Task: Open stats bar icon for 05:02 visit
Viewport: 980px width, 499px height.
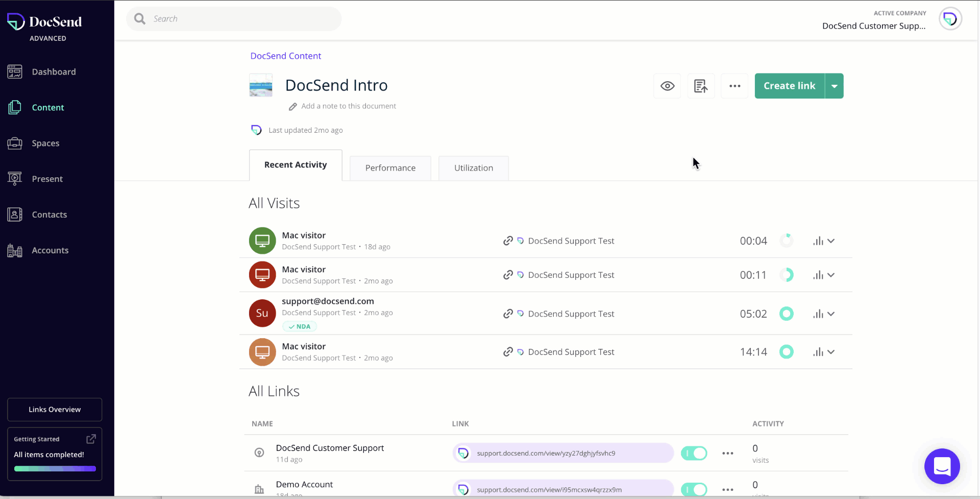Action: click(818, 314)
